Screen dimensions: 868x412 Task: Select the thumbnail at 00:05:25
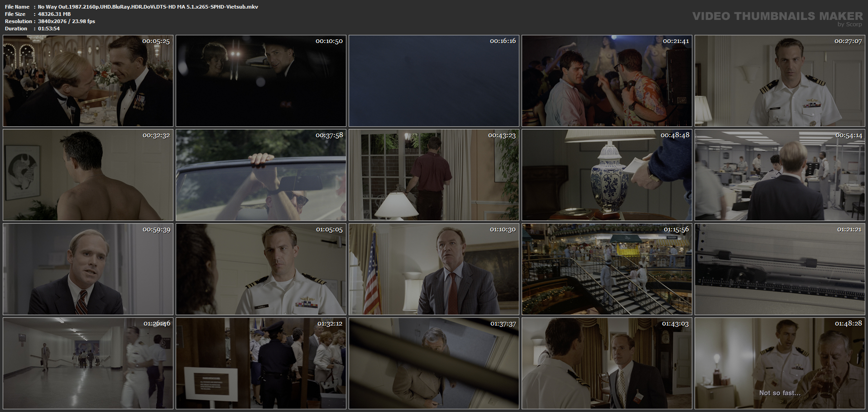click(88, 81)
